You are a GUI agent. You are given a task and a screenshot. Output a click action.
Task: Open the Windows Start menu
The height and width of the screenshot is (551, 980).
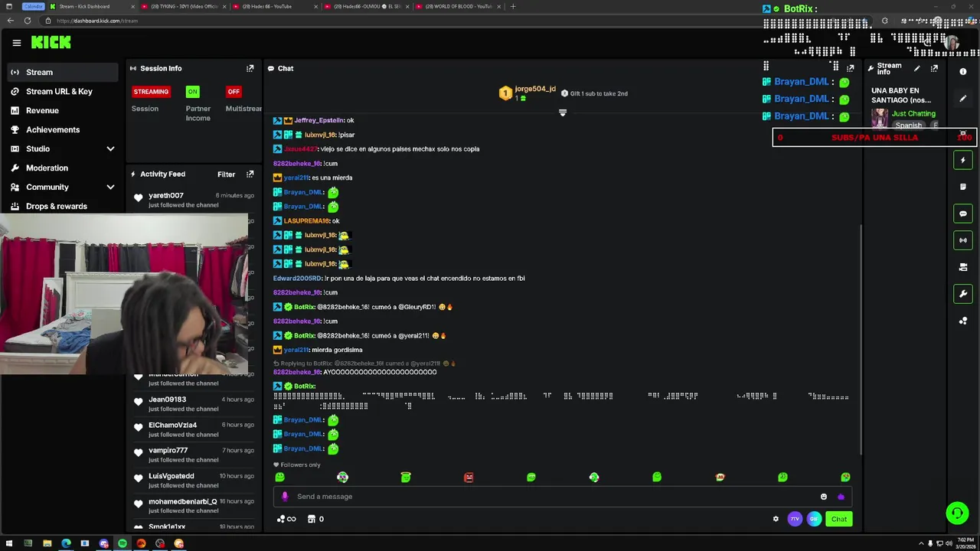click(9, 543)
